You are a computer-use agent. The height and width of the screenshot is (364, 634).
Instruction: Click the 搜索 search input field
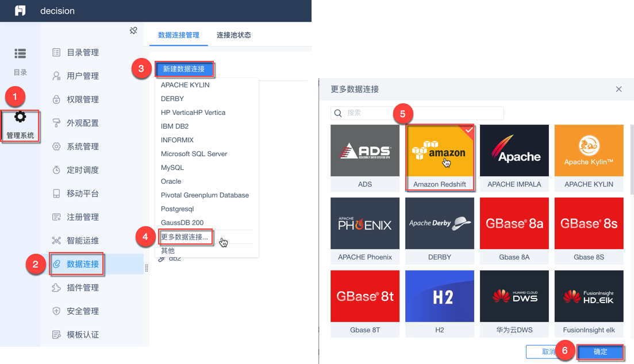click(417, 113)
